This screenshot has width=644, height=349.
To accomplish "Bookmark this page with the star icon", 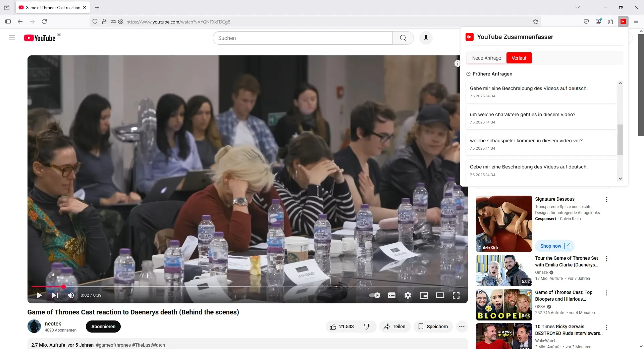I will [x=535, y=21].
